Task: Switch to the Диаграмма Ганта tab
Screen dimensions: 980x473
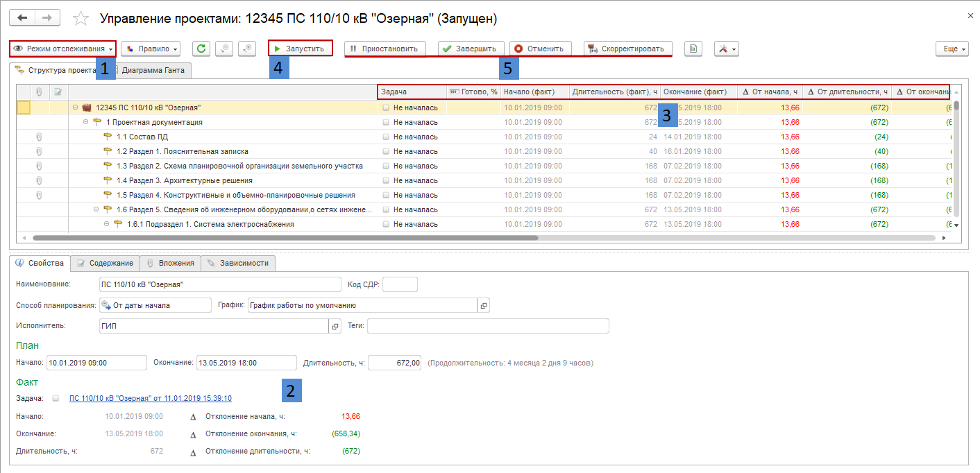Action: pos(153,70)
